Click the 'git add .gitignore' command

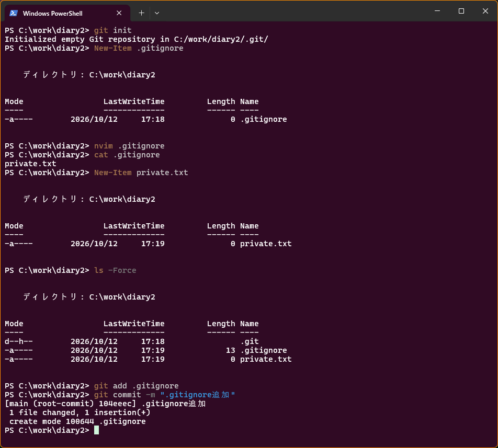136,386
